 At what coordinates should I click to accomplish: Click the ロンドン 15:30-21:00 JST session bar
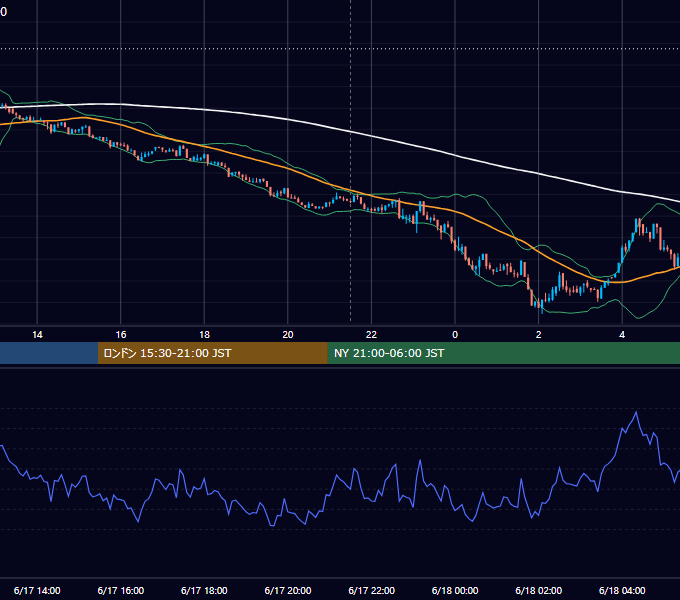coord(212,353)
